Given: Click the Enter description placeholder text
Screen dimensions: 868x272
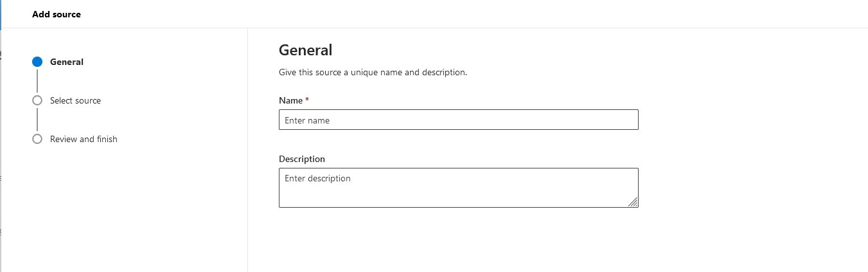Looking at the screenshot, I should coord(317,178).
